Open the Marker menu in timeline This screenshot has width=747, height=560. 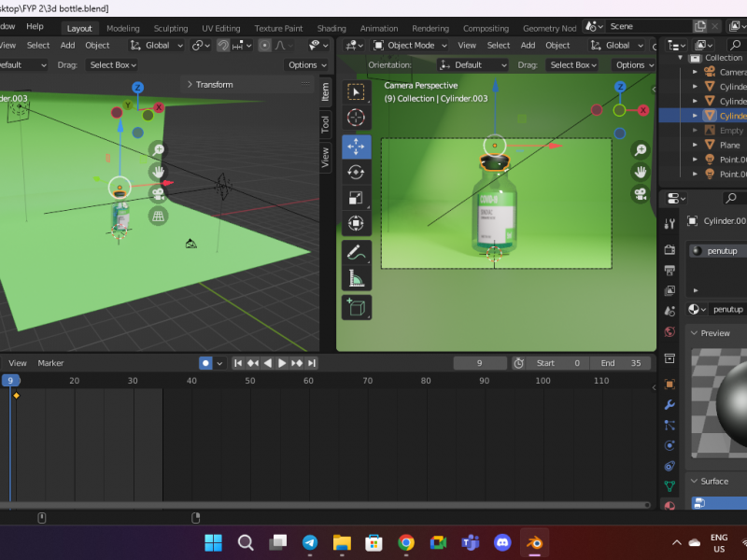tap(50, 363)
